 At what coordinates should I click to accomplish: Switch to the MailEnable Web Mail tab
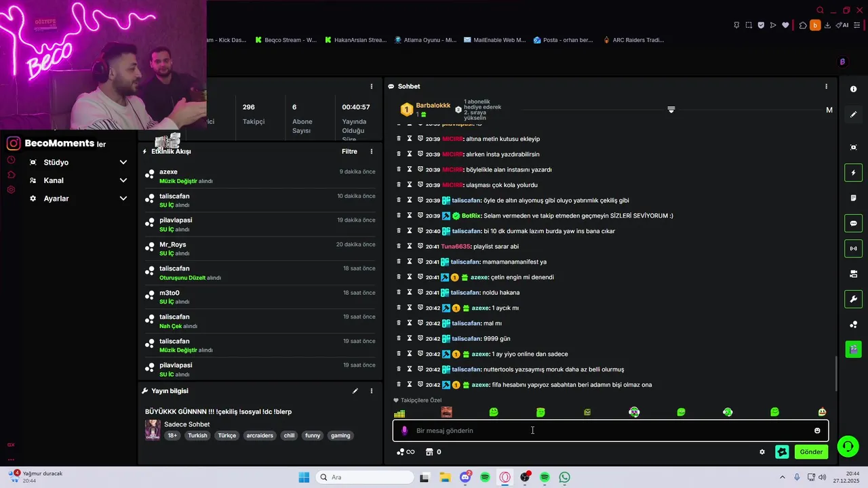(494, 40)
